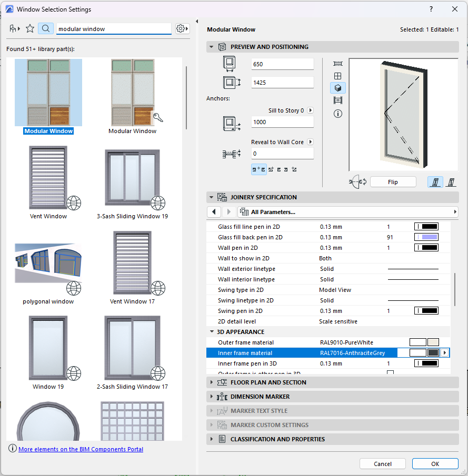Select the Modular Window with key icon

click(x=133, y=93)
